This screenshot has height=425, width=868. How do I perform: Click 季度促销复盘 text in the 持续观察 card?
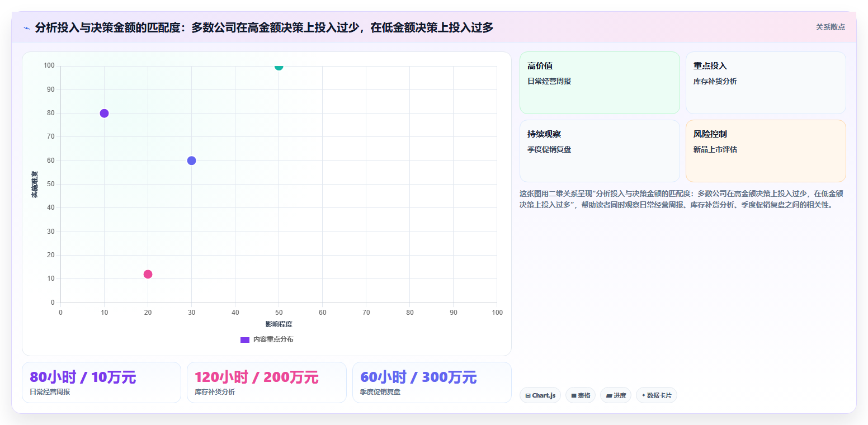549,149
